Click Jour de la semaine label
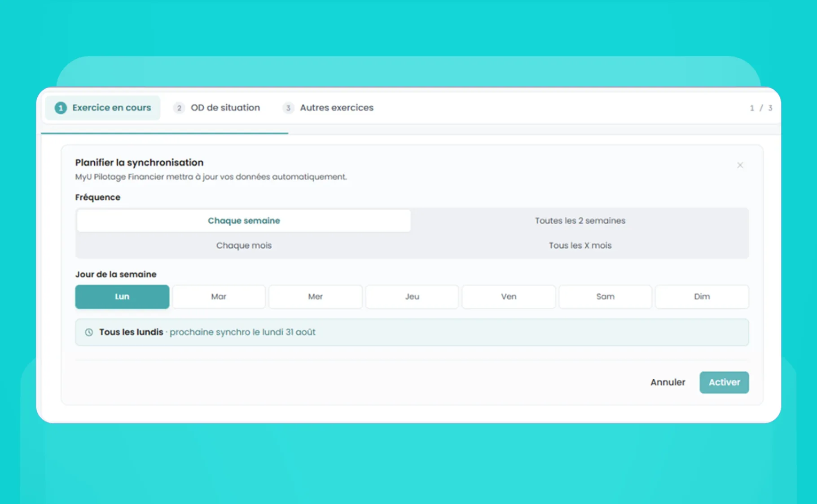 (116, 274)
